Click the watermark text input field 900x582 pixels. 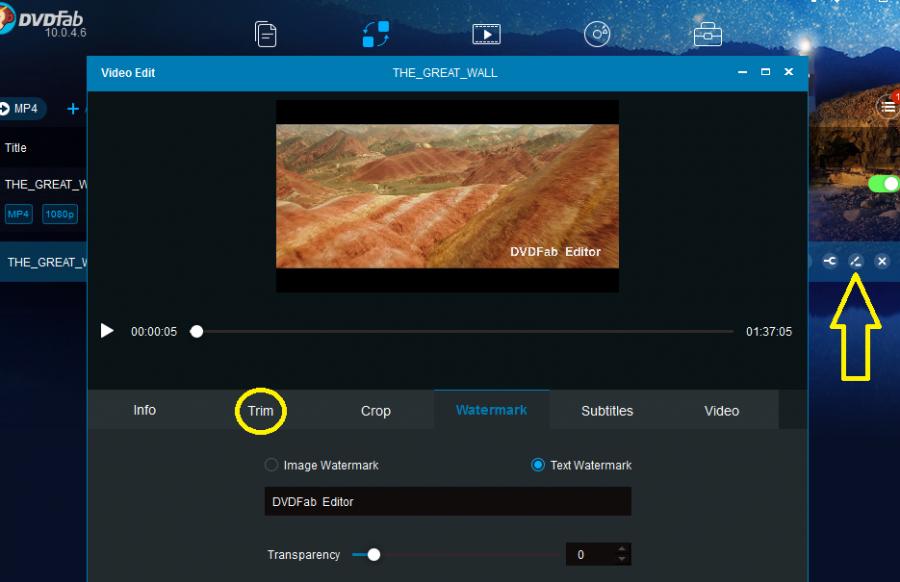point(447,501)
